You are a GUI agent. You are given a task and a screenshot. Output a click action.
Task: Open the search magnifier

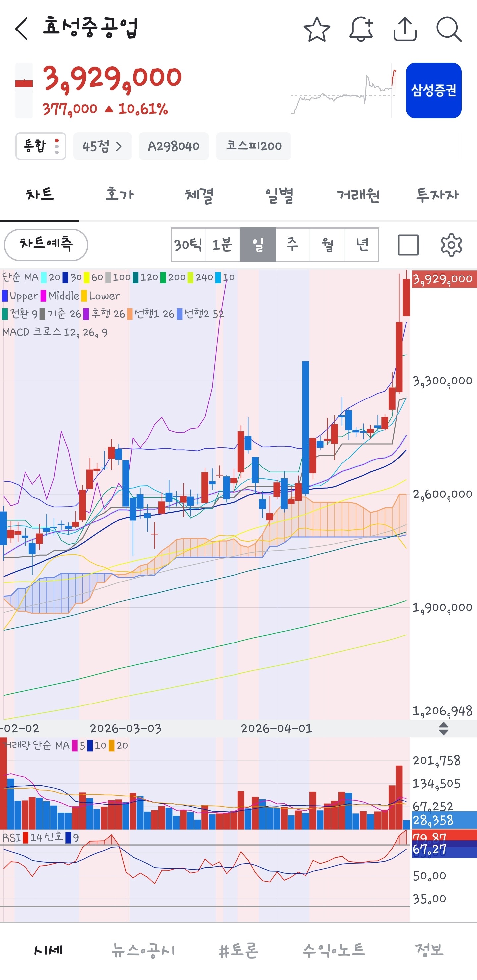(x=449, y=29)
